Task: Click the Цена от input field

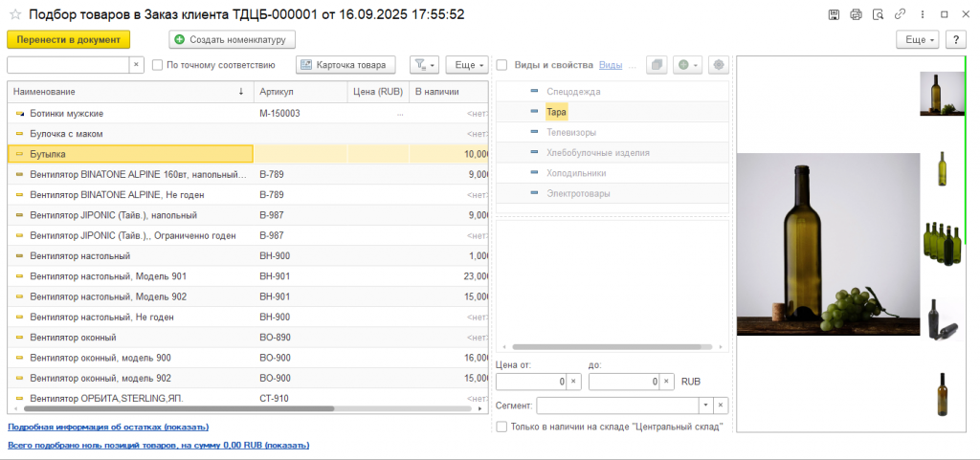Action: click(531, 382)
